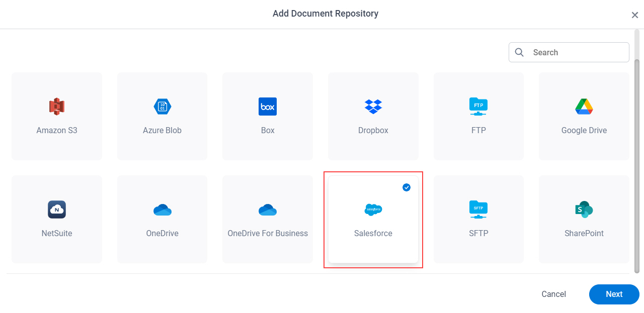Choose the SharePoint logo icon
This screenshot has height=313, width=644.
pos(584,210)
